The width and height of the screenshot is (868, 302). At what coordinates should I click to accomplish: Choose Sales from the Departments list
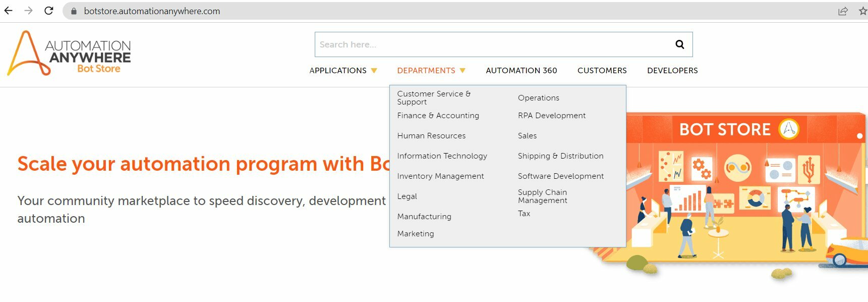tap(527, 136)
